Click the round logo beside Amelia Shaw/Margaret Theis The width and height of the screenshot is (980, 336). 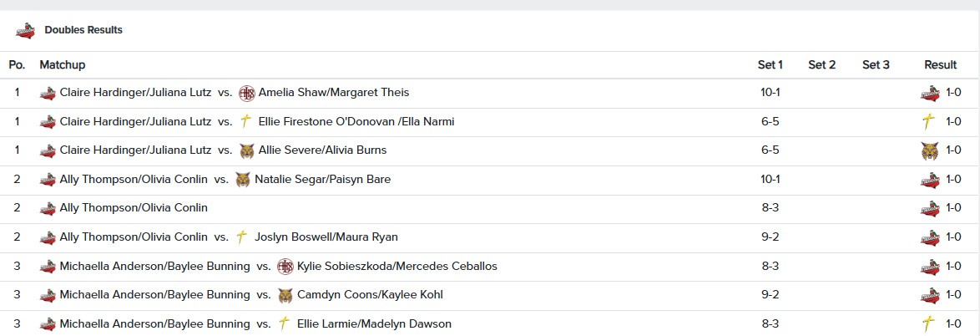pos(246,93)
